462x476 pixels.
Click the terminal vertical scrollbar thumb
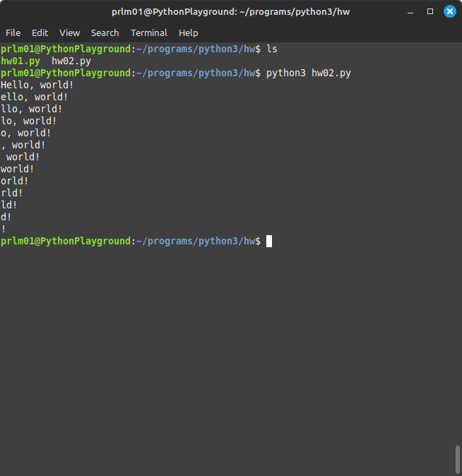pyautogui.click(x=458, y=460)
